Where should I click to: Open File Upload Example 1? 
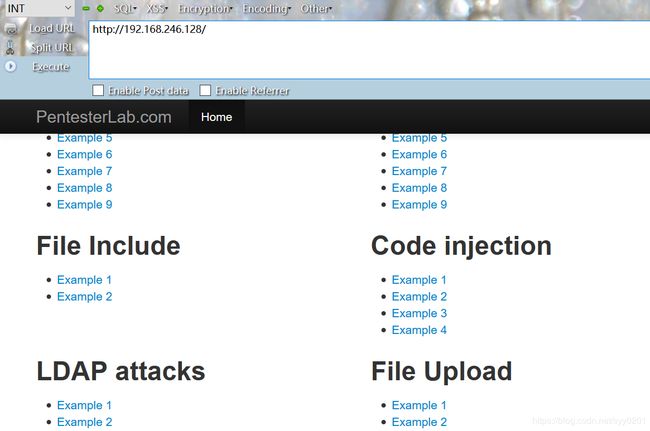click(x=419, y=405)
